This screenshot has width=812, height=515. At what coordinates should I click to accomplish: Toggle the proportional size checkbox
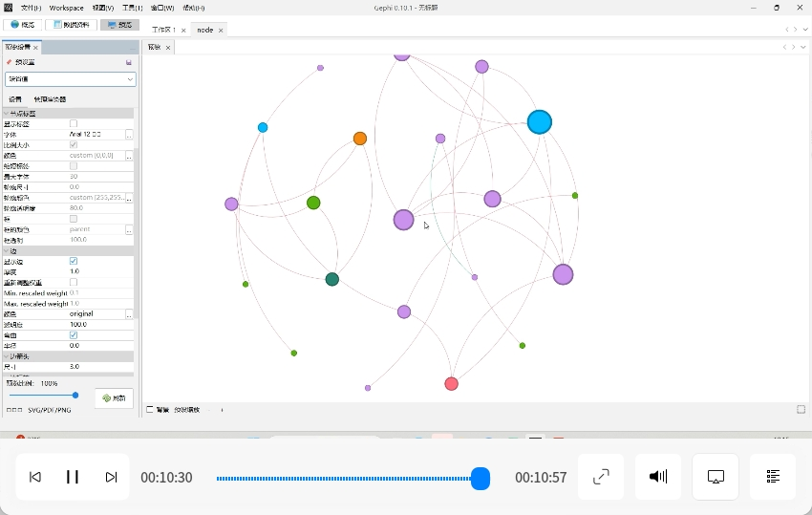click(74, 145)
